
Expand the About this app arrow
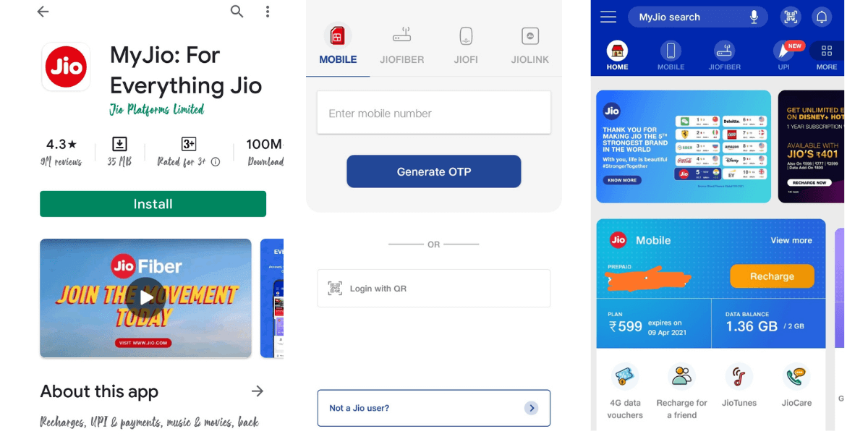pos(258,391)
